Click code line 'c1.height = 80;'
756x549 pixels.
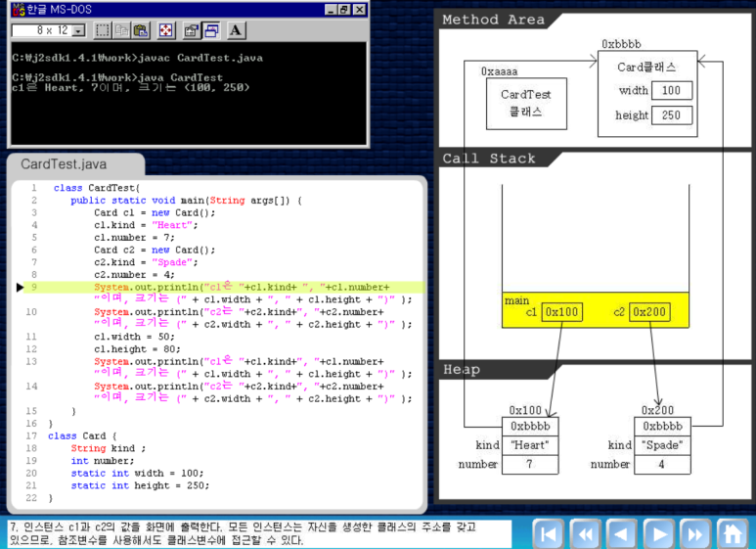click(138, 349)
